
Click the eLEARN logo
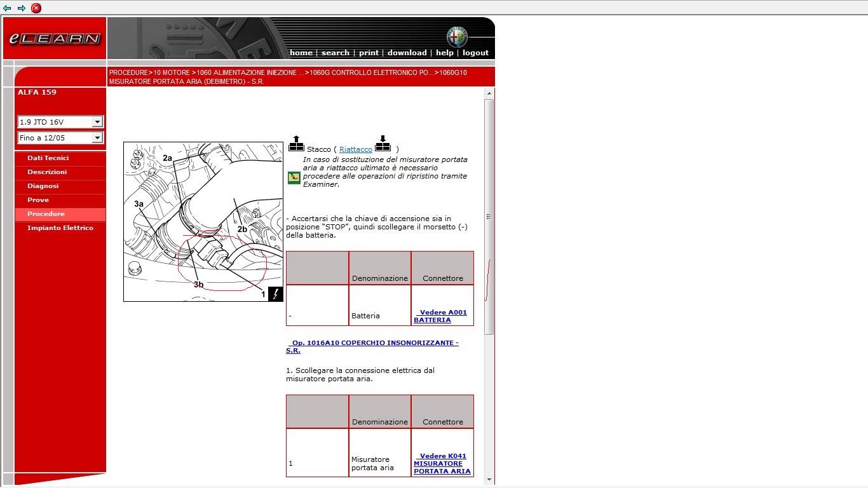55,39
